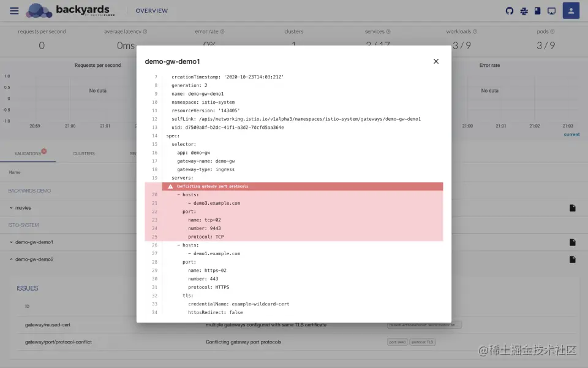Click line '- demo3.example.com' in YAML
Viewport: 588px width, 368px height.
tap(214, 203)
